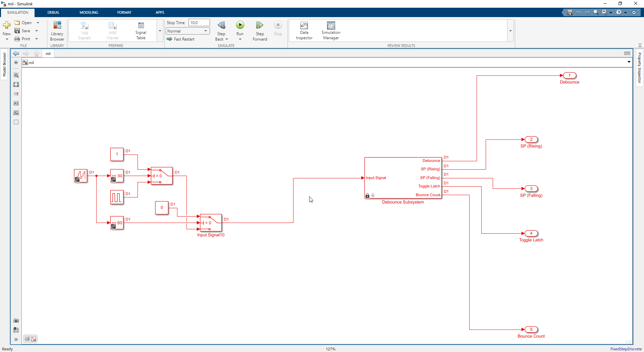Click the quick access Save icon
Image resolution: width=644 pixels, height=352 pixels.
pyautogui.click(x=570, y=12)
